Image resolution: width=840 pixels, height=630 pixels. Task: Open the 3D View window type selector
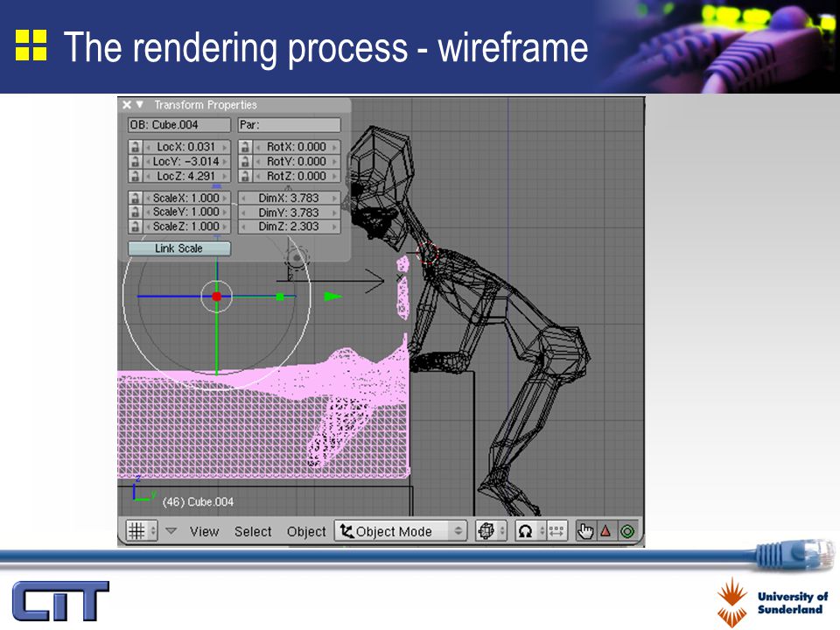(x=137, y=531)
